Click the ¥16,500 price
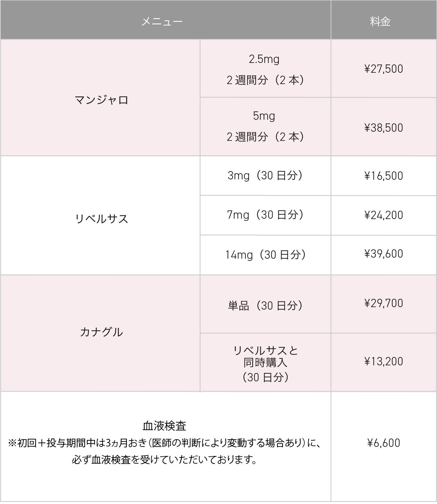The height and width of the screenshot is (504, 437). coord(384,176)
